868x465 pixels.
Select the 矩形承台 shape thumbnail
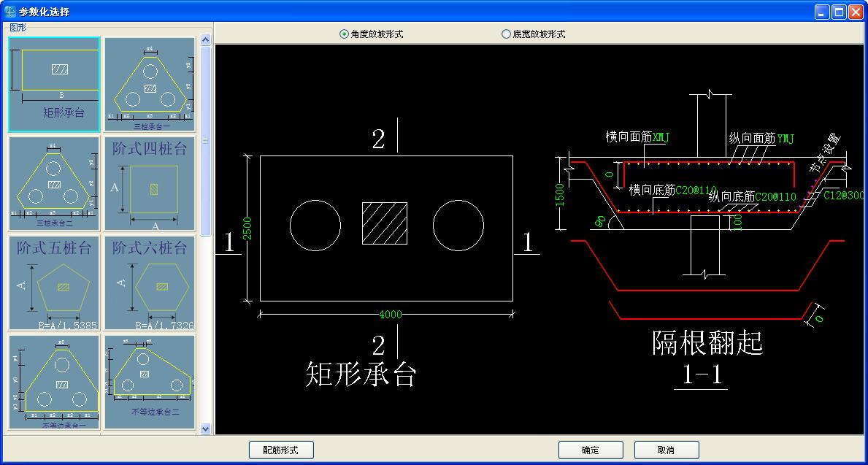(x=54, y=84)
